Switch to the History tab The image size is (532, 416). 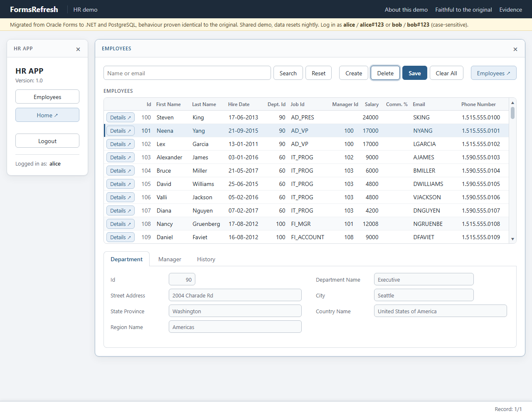206,259
